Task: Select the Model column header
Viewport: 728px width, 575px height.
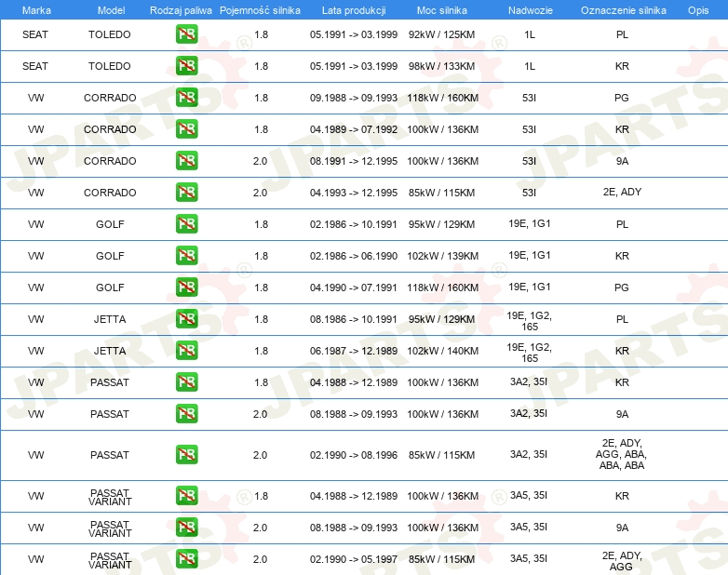Action: pyautogui.click(x=111, y=10)
